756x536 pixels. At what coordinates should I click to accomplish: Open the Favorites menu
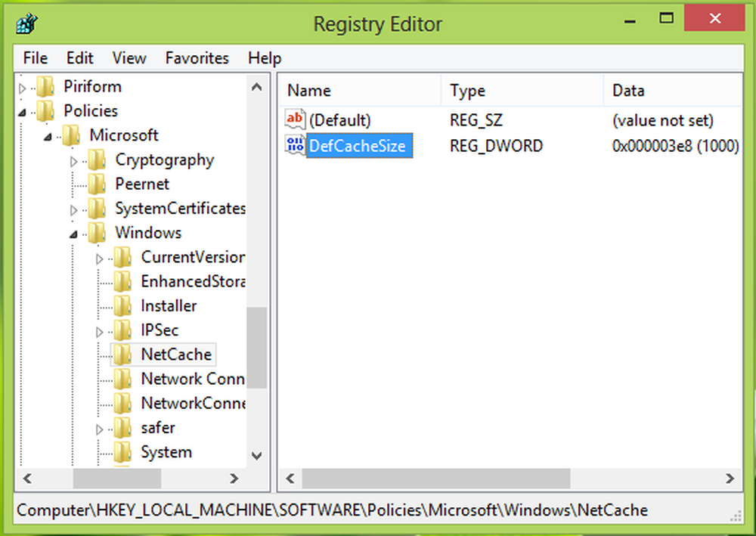197,58
